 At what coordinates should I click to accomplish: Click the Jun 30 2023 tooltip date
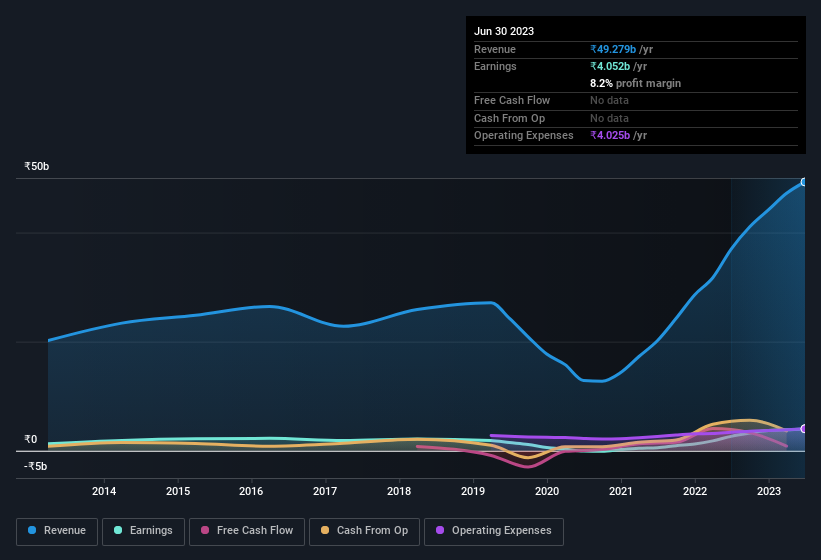click(504, 31)
